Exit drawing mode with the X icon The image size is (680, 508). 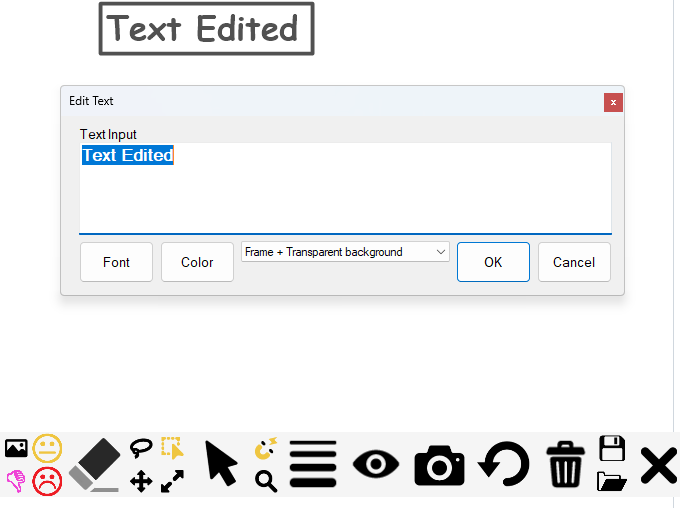coord(659,465)
